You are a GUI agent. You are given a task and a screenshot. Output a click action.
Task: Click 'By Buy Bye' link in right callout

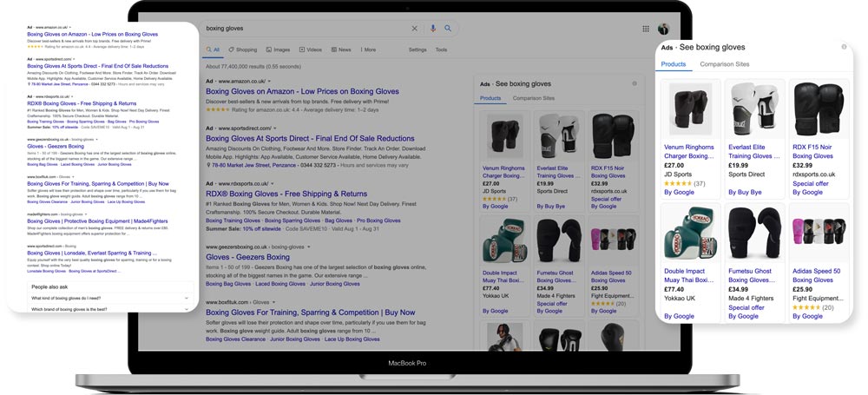click(x=745, y=192)
